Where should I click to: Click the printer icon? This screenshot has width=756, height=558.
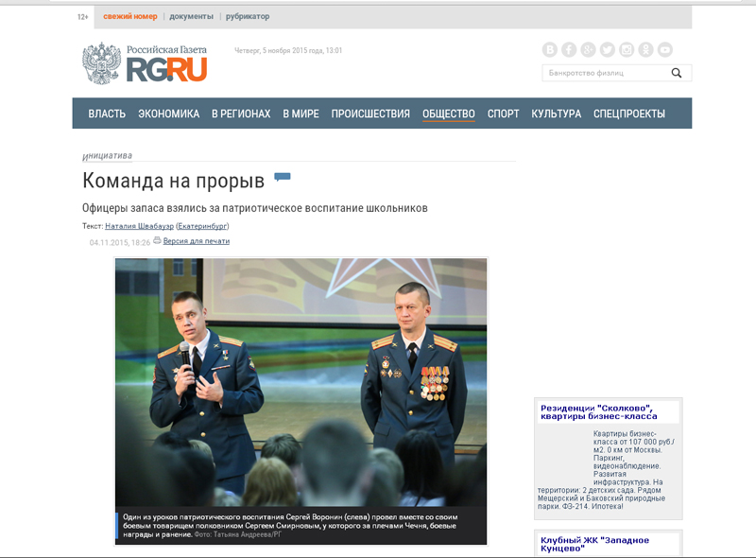pyautogui.click(x=157, y=240)
